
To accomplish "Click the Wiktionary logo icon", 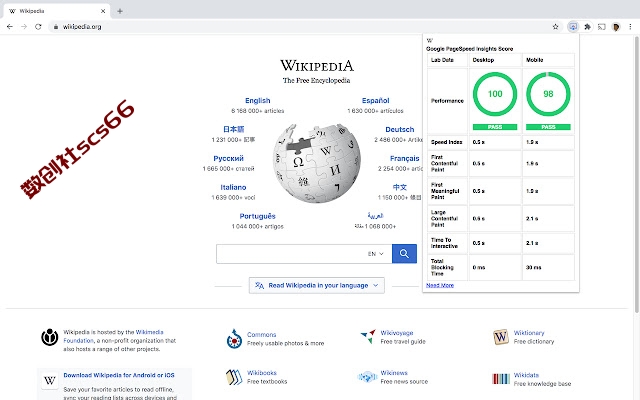I will [501, 337].
